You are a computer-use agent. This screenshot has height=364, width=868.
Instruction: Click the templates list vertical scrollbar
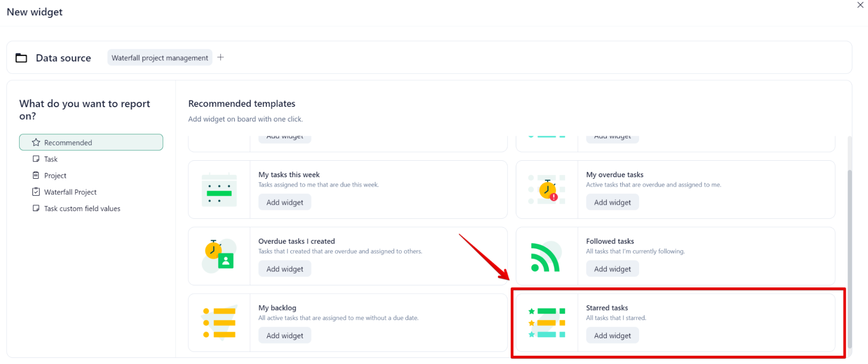pos(850,258)
